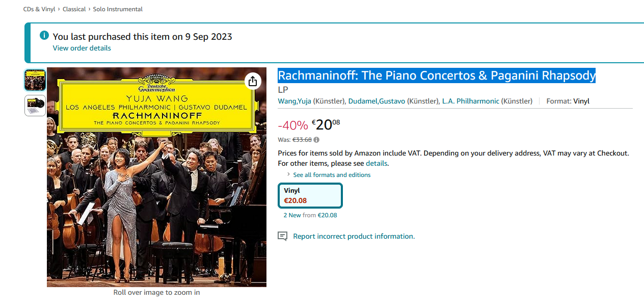Click the report speech bubble icon
This screenshot has width=644, height=306.
click(x=282, y=236)
